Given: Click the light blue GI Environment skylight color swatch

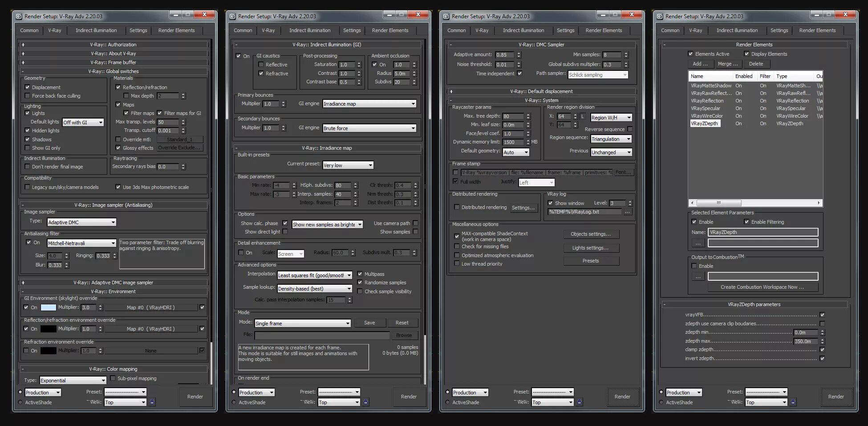Looking at the screenshot, I should [49, 307].
